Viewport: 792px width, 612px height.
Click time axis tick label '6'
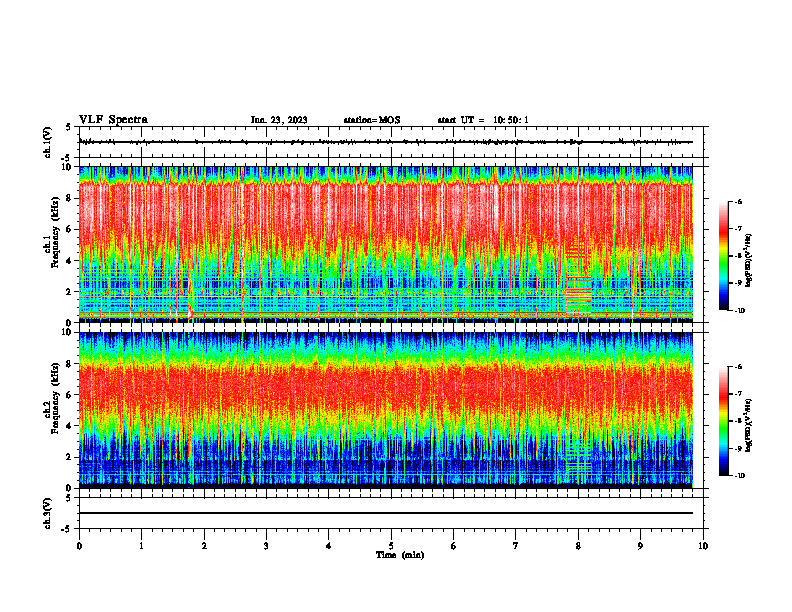454,546
